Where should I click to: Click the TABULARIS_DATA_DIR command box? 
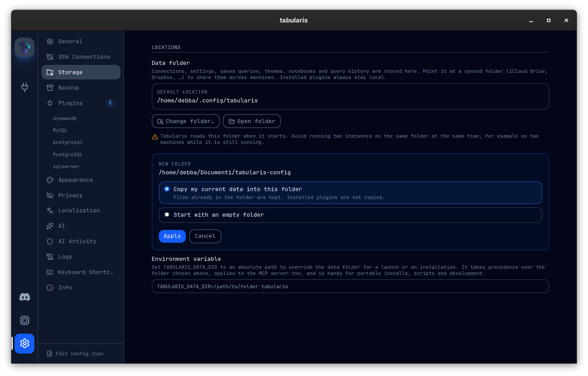(351, 286)
